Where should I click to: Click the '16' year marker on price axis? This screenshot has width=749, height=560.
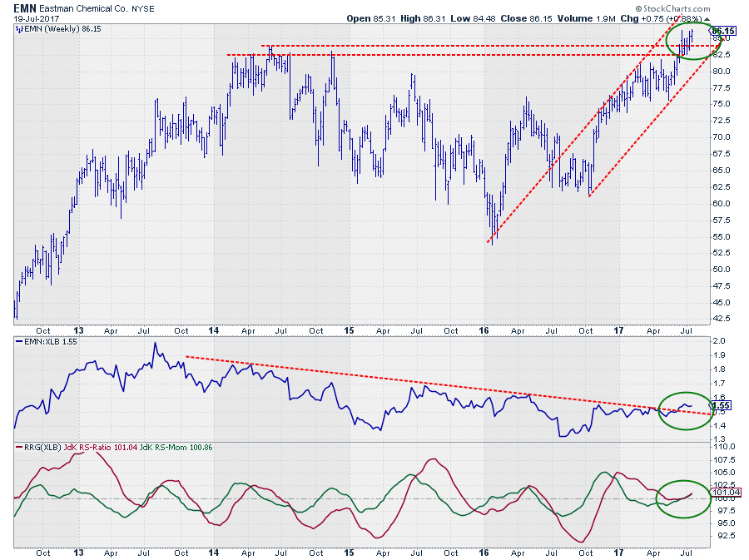pyautogui.click(x=485, y=330)
